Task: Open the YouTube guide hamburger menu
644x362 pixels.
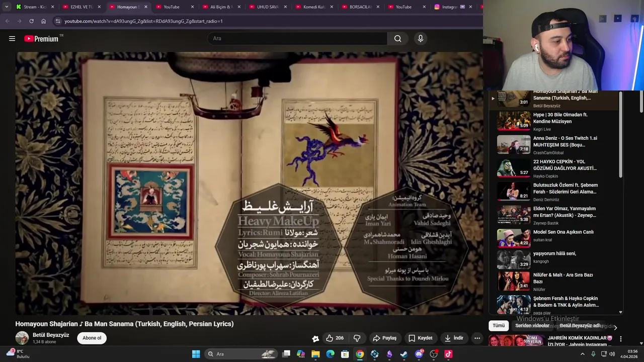Action: point(12,39)
